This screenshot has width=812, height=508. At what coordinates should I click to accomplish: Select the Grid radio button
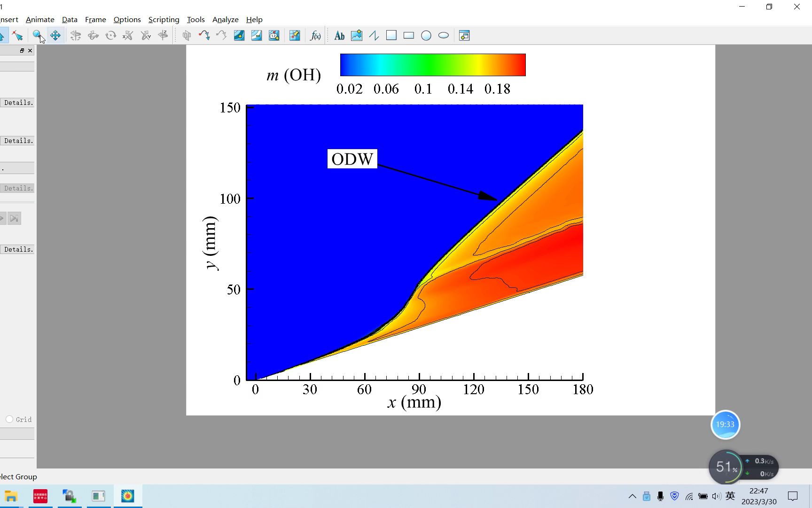pyautogui.click(x=9, y=419)
